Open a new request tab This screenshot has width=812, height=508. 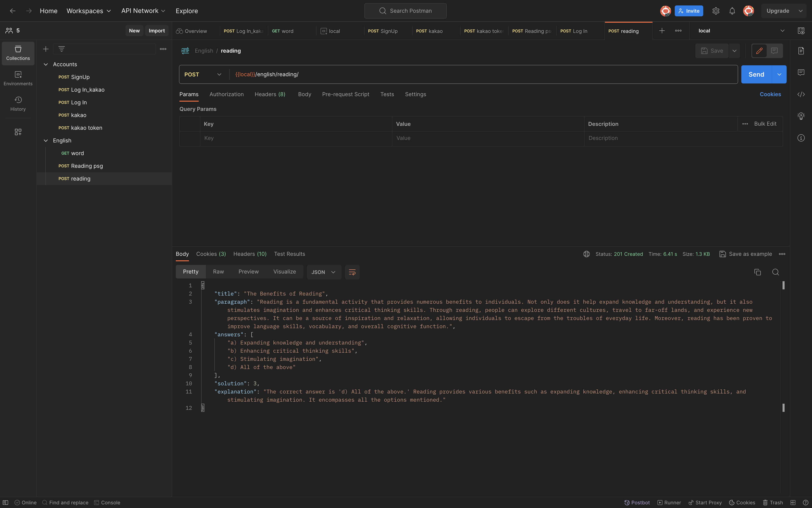point(662,31)
